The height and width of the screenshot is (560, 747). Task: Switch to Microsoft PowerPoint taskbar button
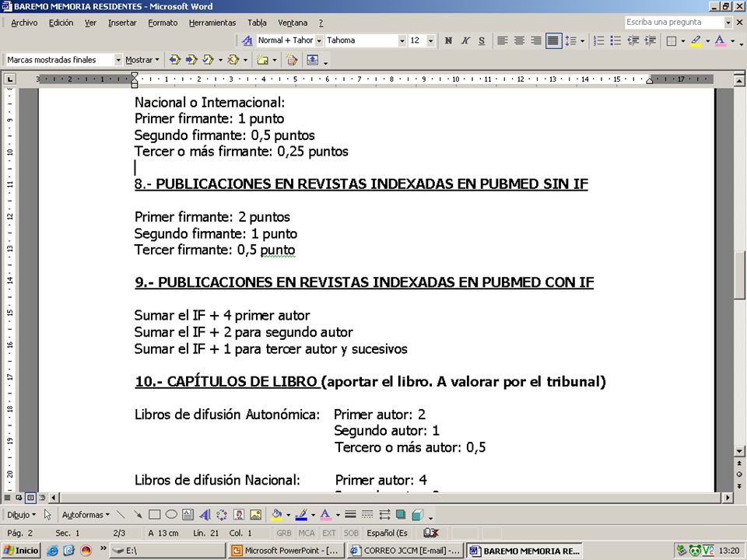click(286, 551)
